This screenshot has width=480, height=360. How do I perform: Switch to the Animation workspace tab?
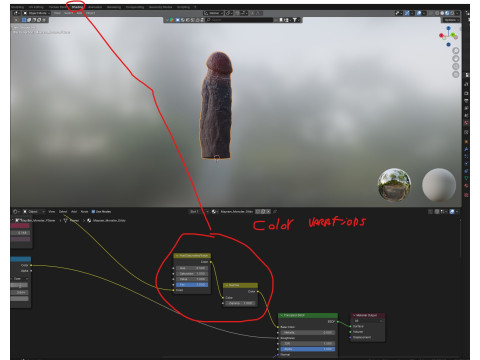click(95, 7)
